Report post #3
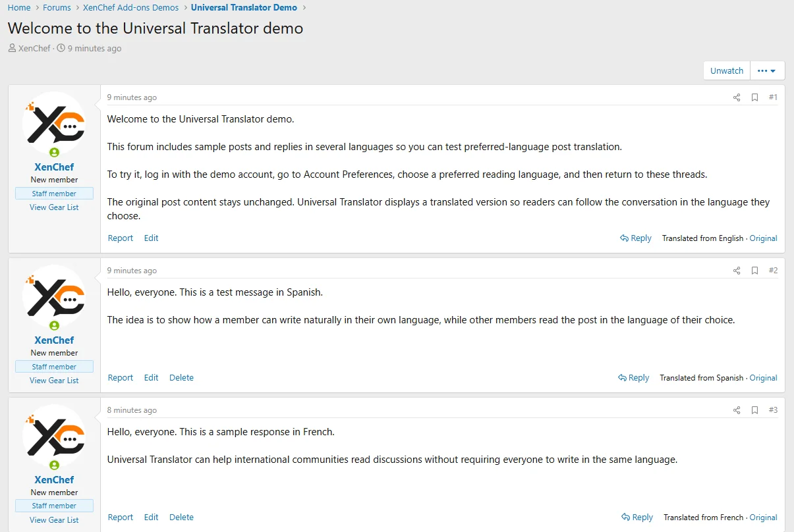794x532 pixels. click(120, 518)
